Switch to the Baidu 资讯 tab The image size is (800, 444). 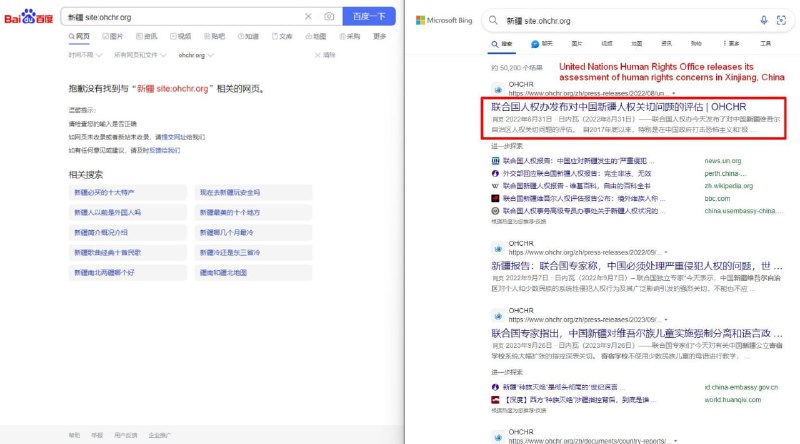pyautogui.click(x=147, y=36)
